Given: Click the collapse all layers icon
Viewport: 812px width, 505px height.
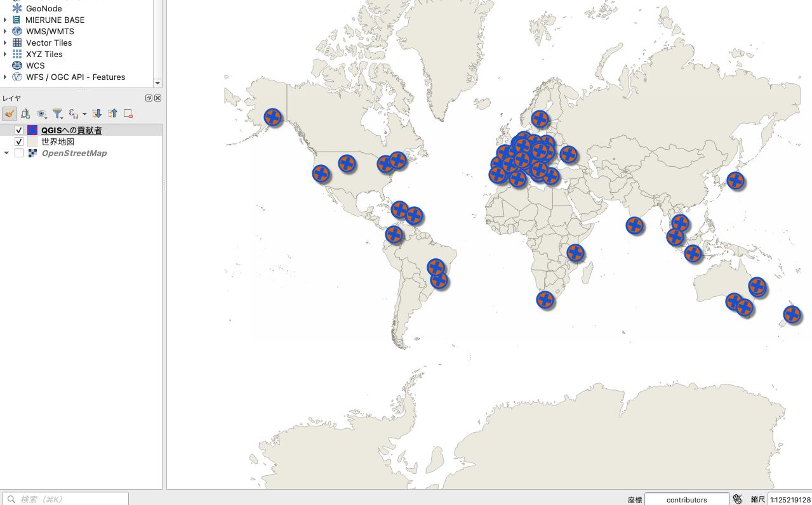Looking at the screenshot, I should (x=112, y=114).
